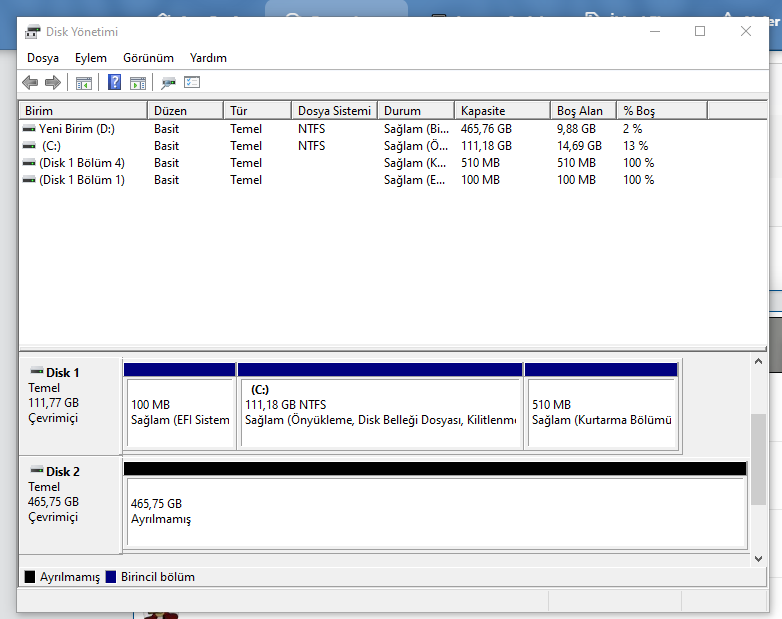Click the Forward arrow toolbar icon
Screen dimensions: 782x619
click(x=52, y=83)
